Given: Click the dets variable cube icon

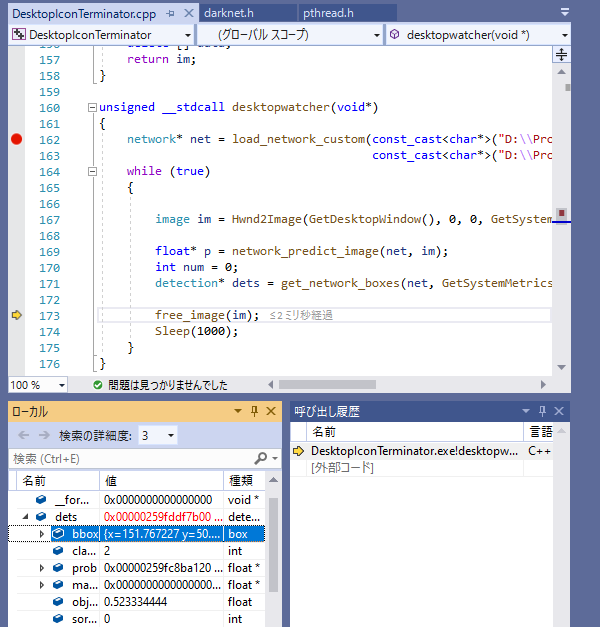Looking at the screenshot, I should (41, 516).
